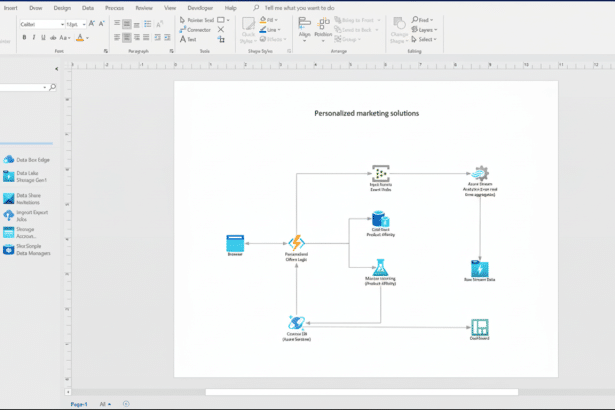Viewport: 615px width, 410px height.
Task: Collapse the Shapes pane arrow
Action: point(56,69)
